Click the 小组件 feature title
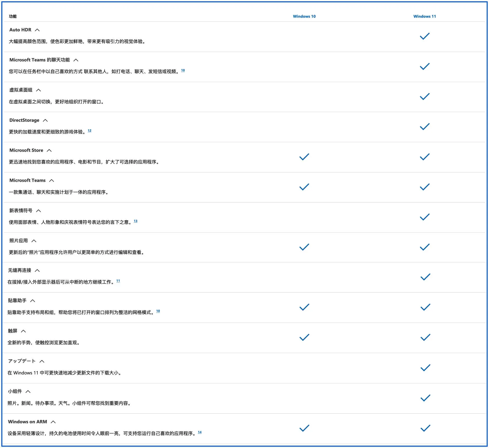The height and width of the screenshot is (448, 489). coord(15,391)
